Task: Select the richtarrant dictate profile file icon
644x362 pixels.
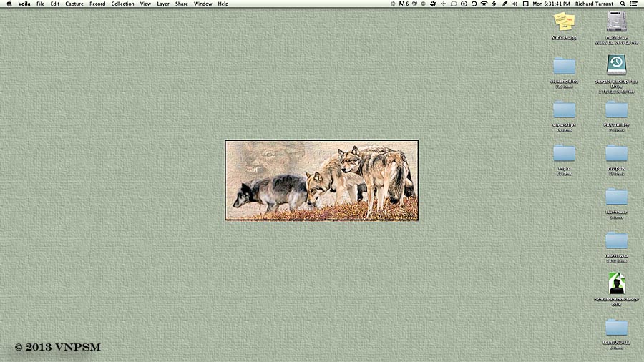Action: pos(616,283)
